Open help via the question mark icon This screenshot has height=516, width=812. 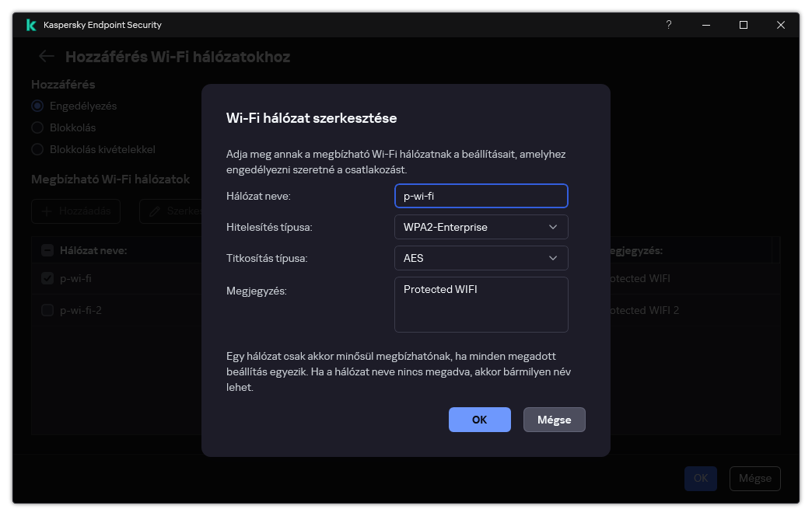(x=668, y=25)
